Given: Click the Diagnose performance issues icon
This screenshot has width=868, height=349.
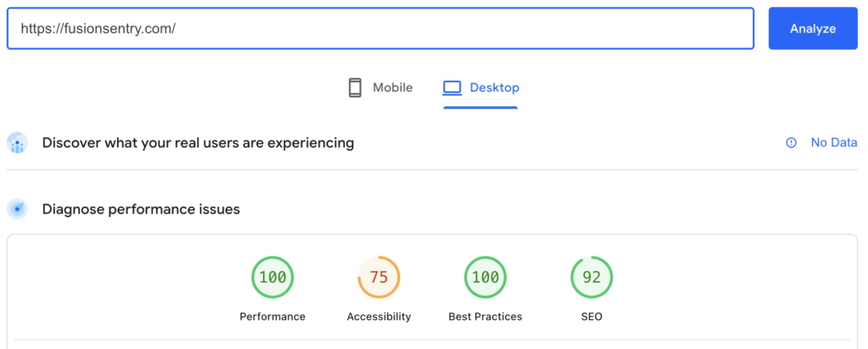Looking at the screenshot, I should click(17, 209).
